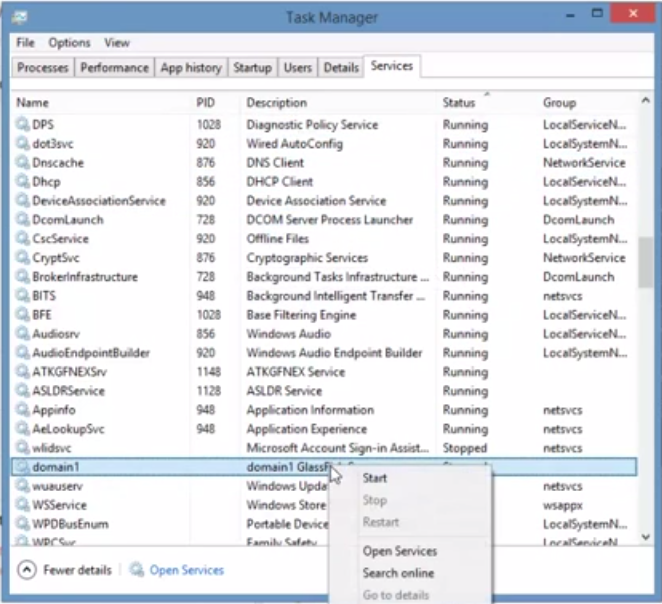Click the AeLookupSvc gear icon

pos(22,428)
